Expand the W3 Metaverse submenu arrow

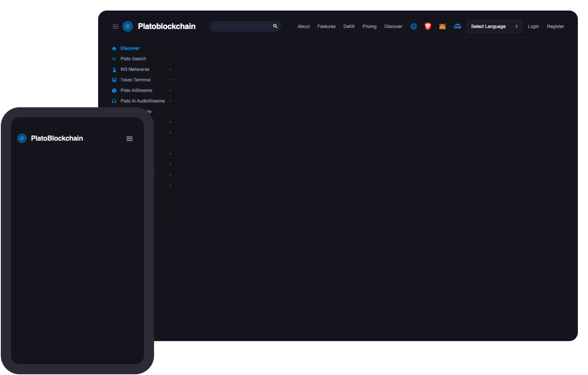[x=170, y=70]
